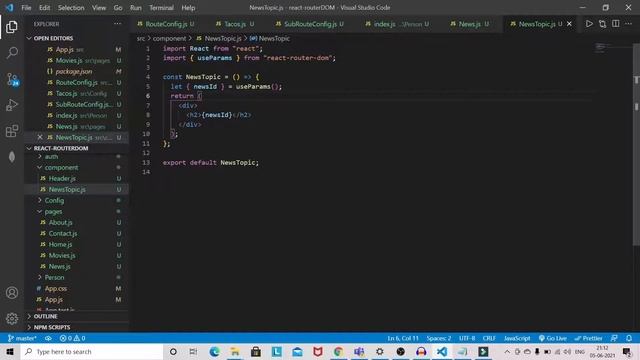Open Task View from the taskbar
Viewport: 640px width, 360px height.
coord(193,351)
